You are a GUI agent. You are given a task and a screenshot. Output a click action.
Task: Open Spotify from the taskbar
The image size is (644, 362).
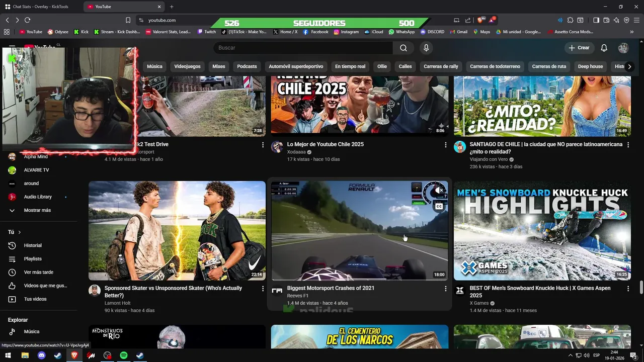(x=124, y=355)
